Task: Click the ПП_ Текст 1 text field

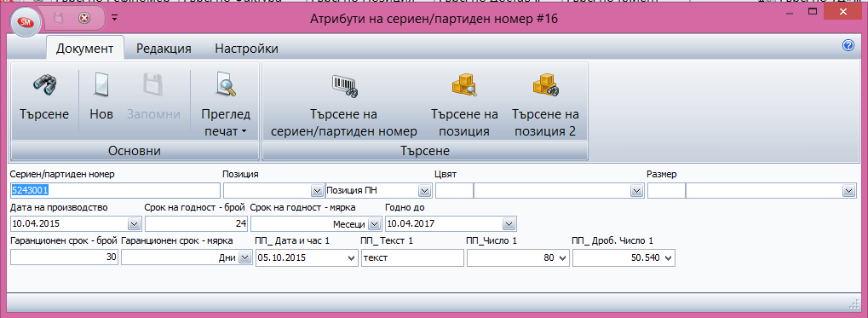Action: 412,258
